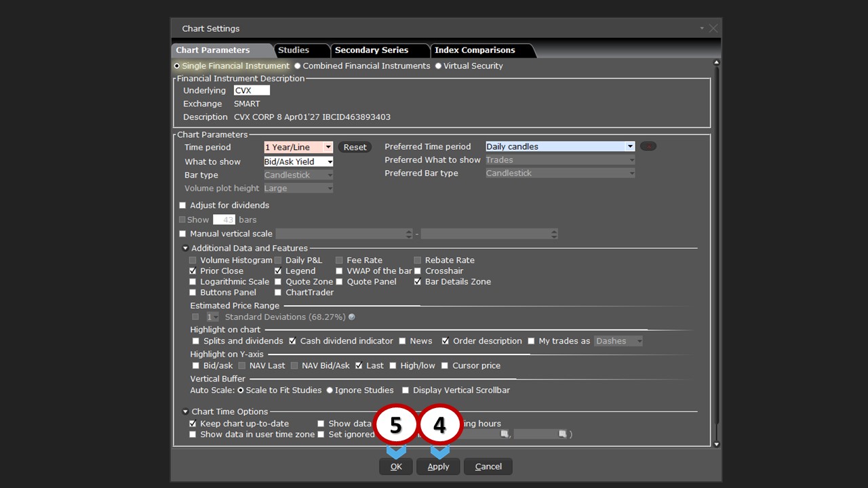Clear Preferred Time period using red X icon
This screenshot has width=868, height=488.
[648, 146]
